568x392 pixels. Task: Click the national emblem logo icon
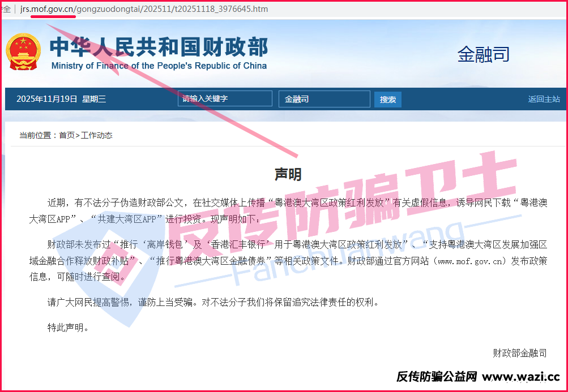(23, 51)
